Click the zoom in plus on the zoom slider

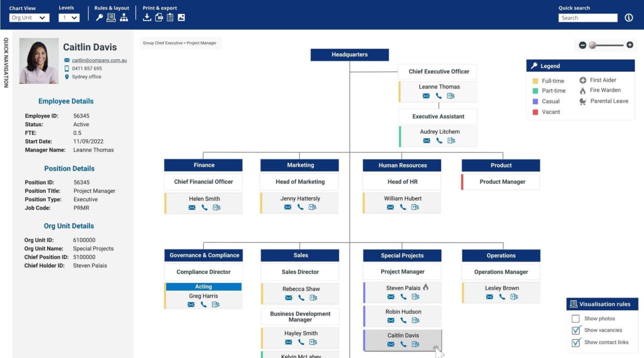[x=629, y=45]
